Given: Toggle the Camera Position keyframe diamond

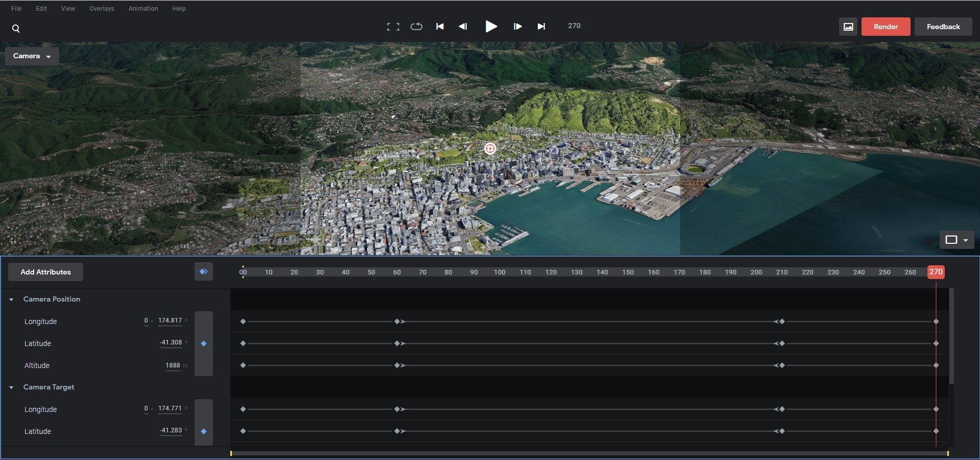Looking at the screenshot, I should coord(204,343).
